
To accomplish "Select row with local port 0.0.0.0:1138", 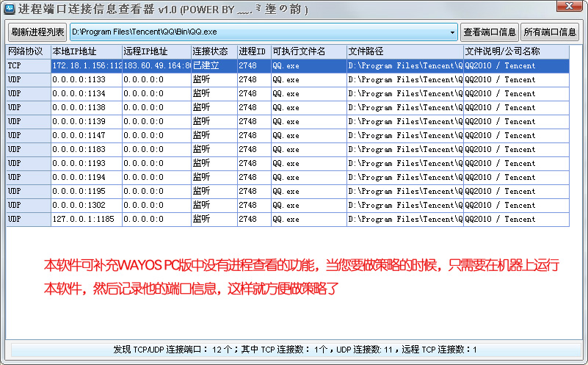I will coord(288,108).
